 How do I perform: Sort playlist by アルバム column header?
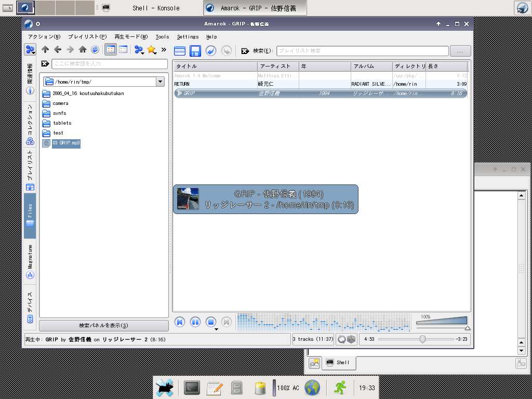(x=372, y=66)
